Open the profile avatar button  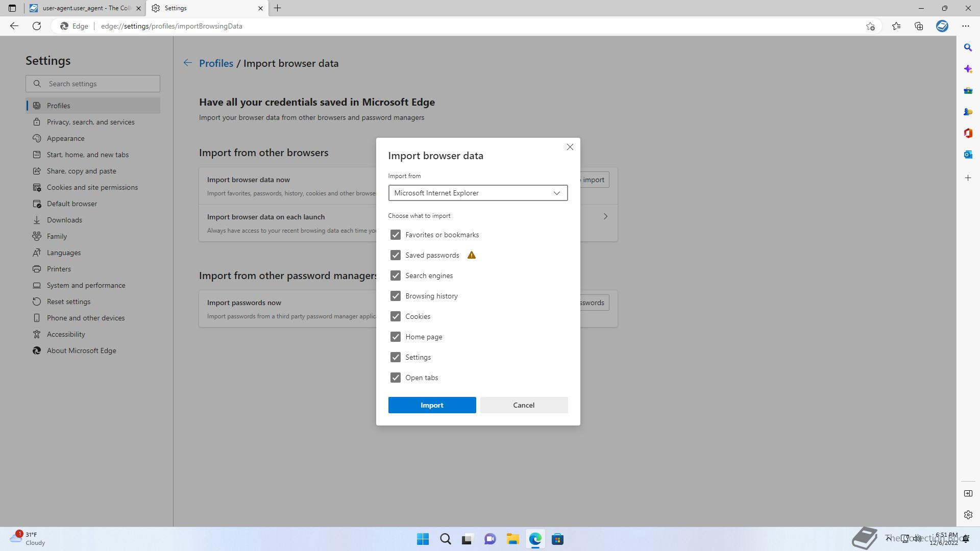coord(942,26)
